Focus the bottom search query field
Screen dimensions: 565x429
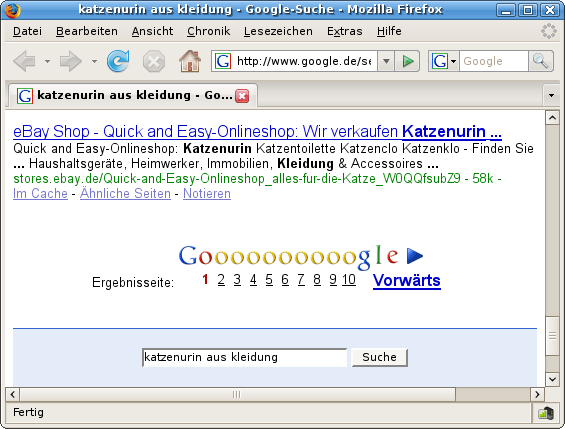(x=245, y=357)
